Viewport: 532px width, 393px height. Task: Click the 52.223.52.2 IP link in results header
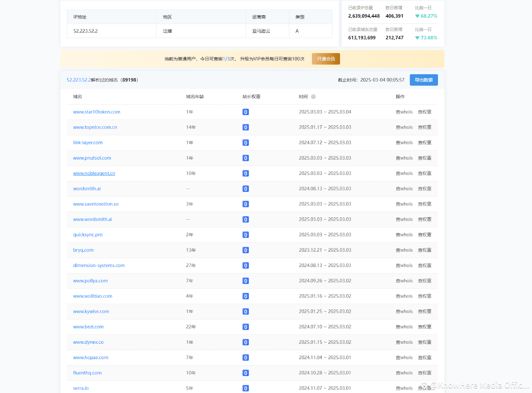(x=79, y=80)
